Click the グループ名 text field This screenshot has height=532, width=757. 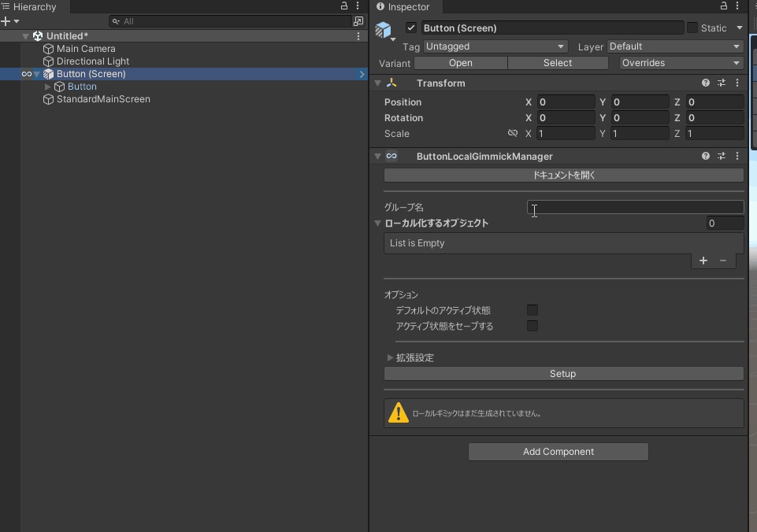[x=635, y=207]
